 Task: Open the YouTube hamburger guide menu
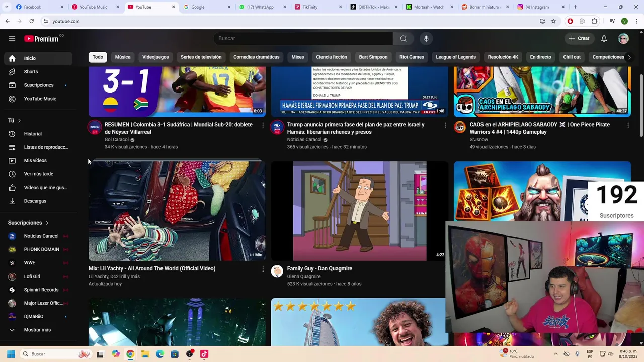coord(12,38)
